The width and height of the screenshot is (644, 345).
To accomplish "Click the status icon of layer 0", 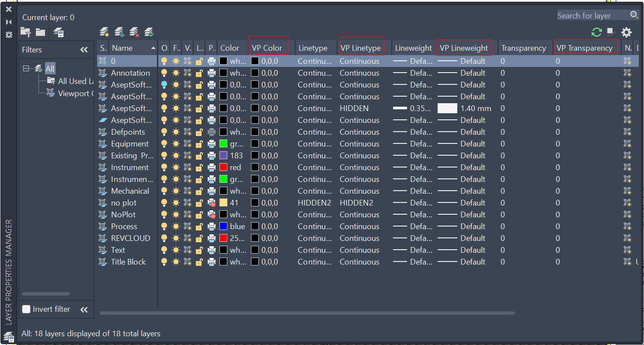I will click(103, 61).
